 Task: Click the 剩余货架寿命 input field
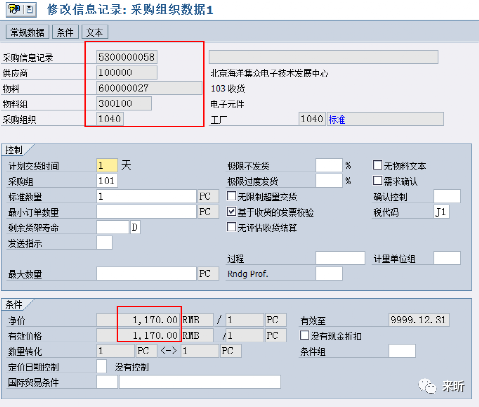click(113, 227)
